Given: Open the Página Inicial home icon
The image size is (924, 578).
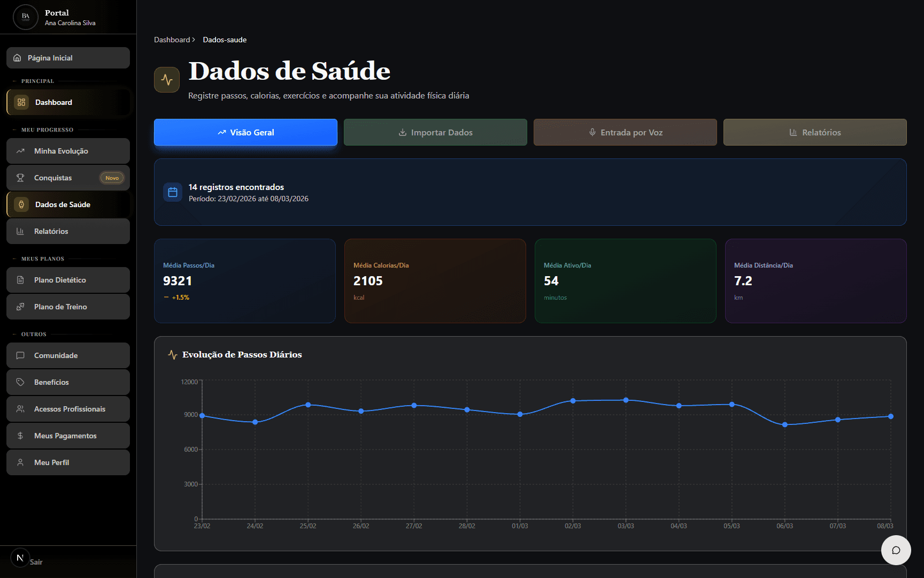Looking at the screenshot, I should [17, 58].
